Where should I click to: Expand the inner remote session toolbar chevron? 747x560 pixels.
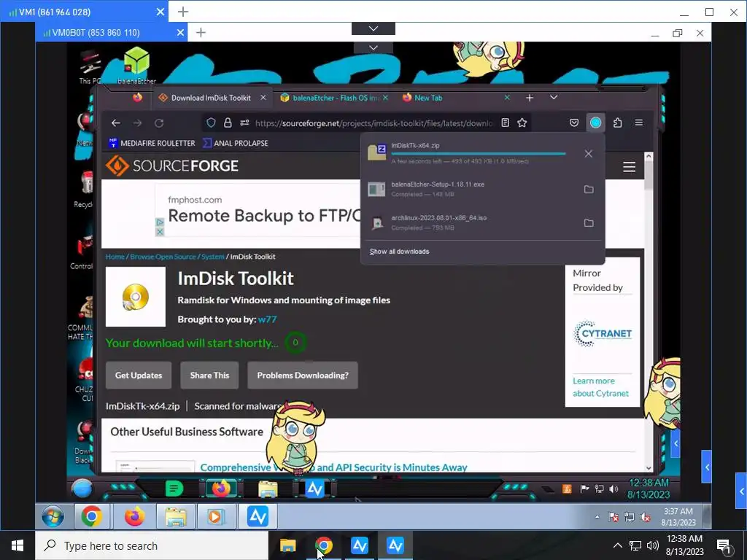click(x=373, y=47)
